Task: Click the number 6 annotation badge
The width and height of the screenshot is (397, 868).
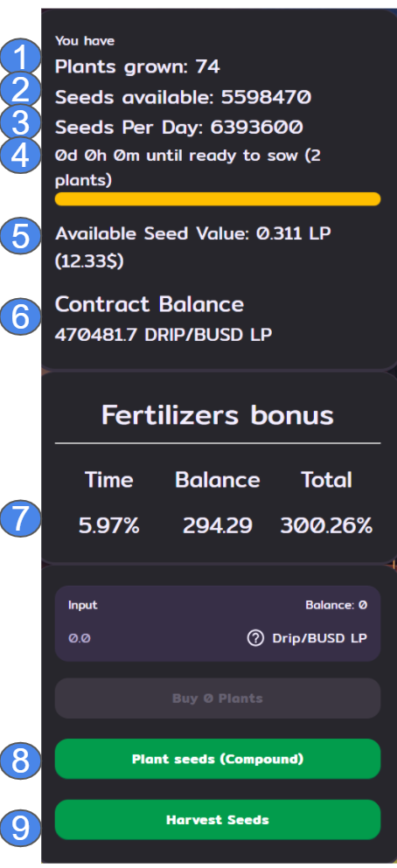Action: click(20, 316)
